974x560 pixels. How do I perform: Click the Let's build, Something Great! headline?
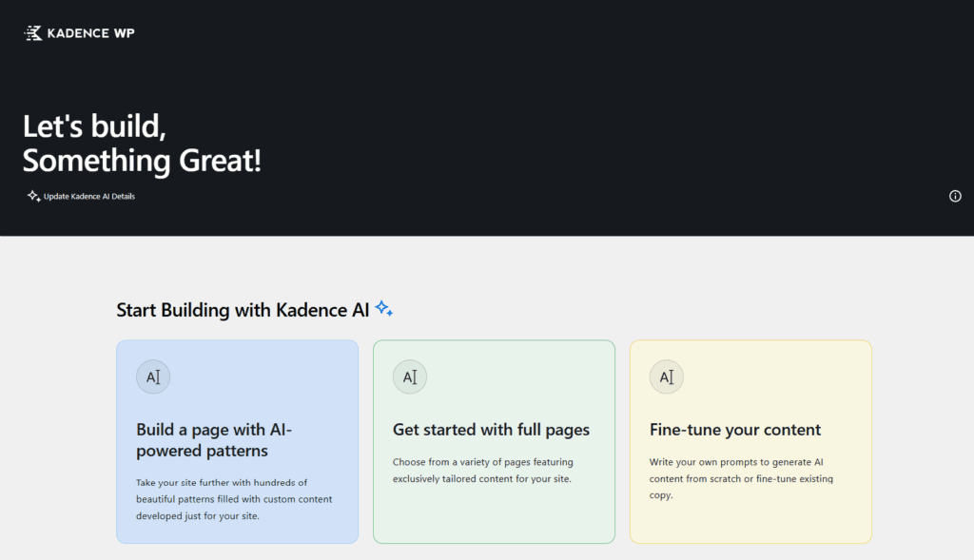pos(141,143)
